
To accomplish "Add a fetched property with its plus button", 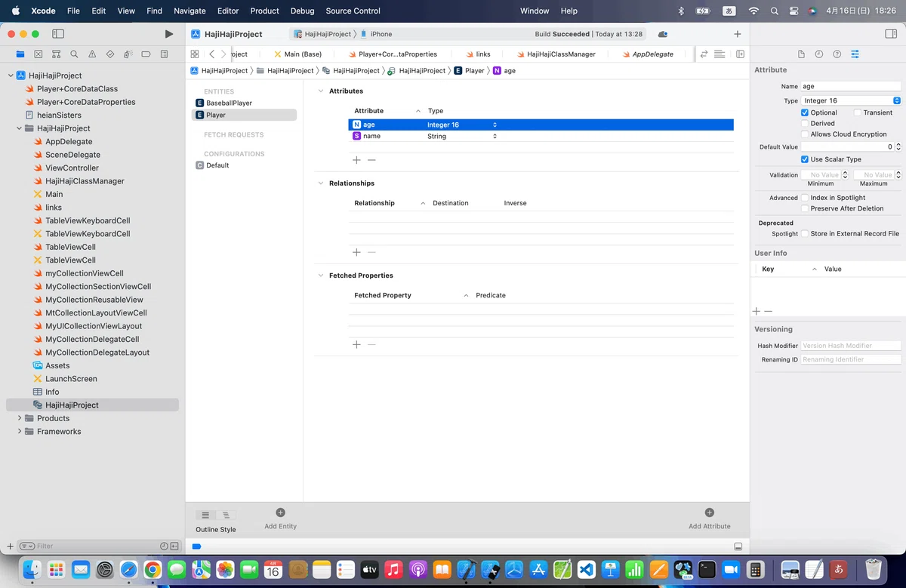I will tap(356, 344).
